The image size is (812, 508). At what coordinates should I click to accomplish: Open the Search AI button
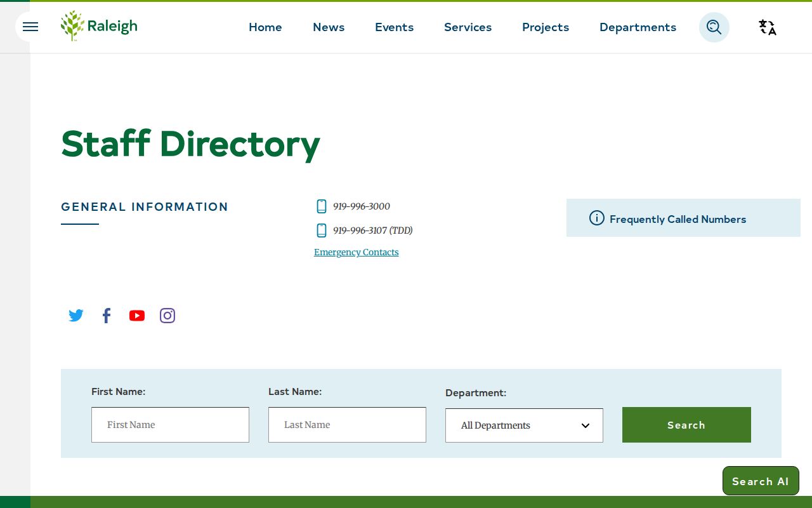761,481
